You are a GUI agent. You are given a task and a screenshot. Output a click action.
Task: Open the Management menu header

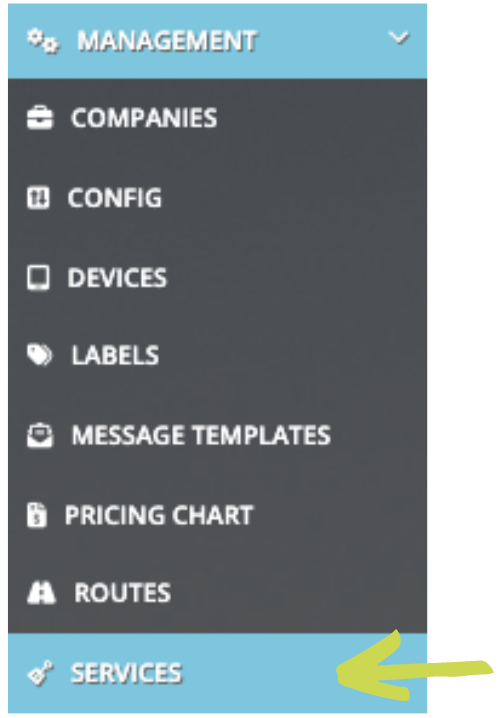218,41
